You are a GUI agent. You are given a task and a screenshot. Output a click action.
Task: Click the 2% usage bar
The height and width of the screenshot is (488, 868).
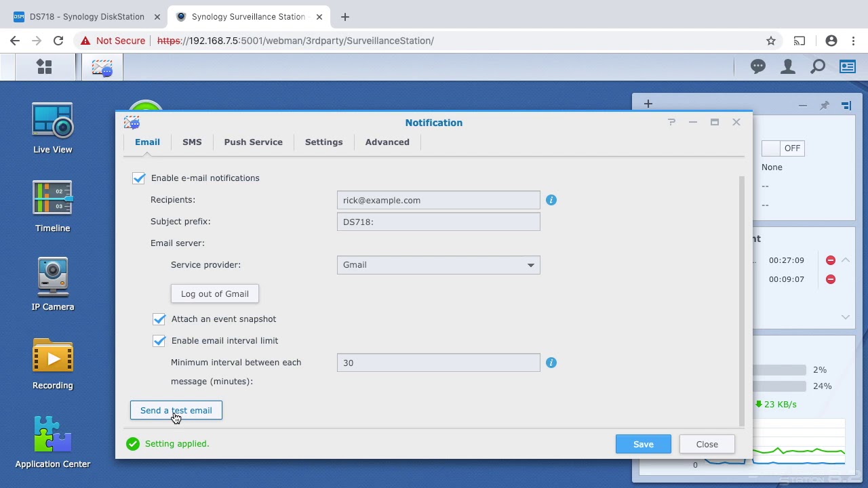coord(778,370)
